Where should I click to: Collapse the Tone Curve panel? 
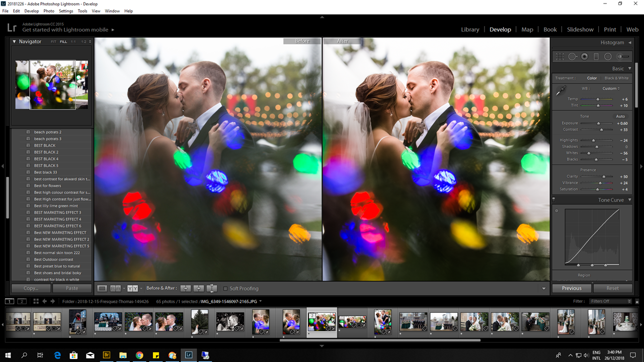pos(629,200)
